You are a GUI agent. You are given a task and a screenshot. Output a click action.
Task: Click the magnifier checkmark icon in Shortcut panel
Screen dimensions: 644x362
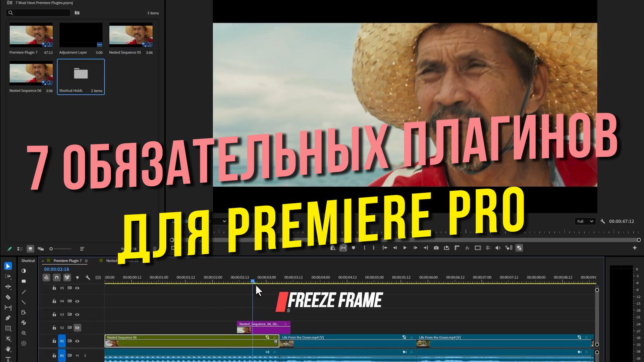pos(24,333)
